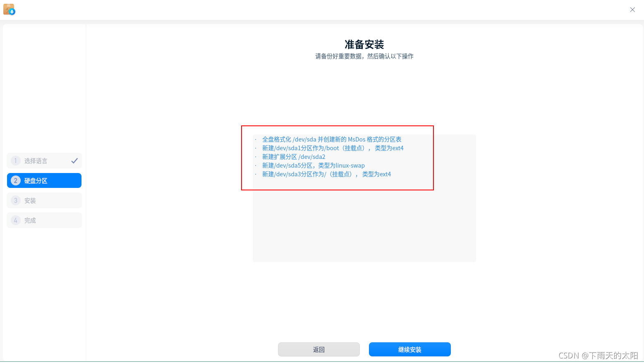Click the 继续安装 button
This screenshot has height=363, width=644.
[x=409, y=349]
